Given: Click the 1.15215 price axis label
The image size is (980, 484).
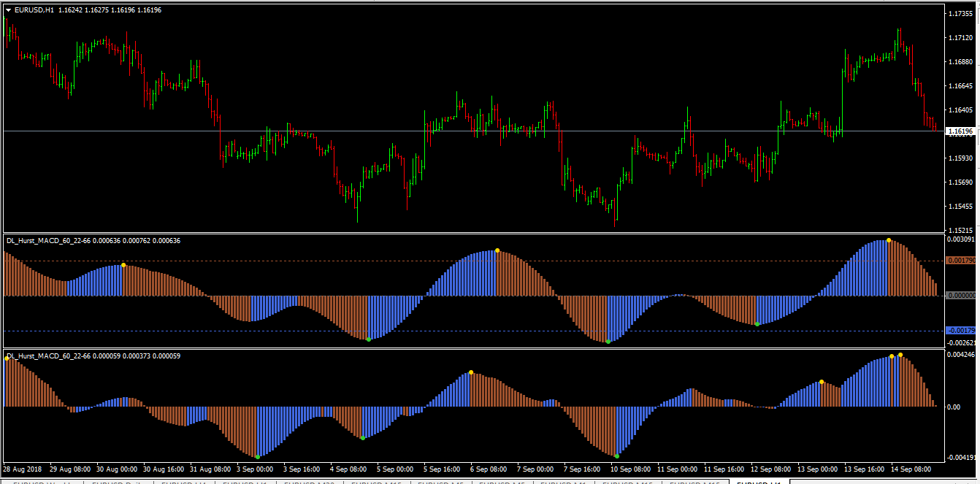Looking at the screenshot, I should pos(961,231).
